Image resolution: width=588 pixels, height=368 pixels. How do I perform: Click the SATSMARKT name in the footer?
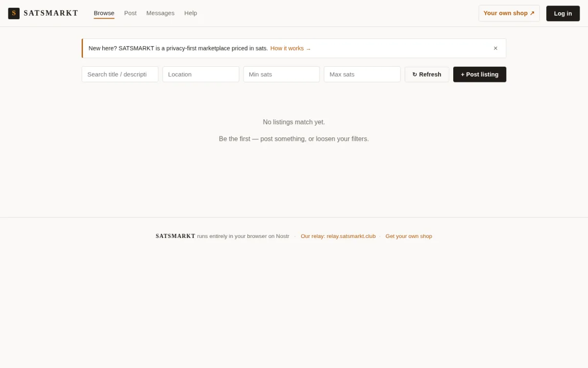(175, 236)
